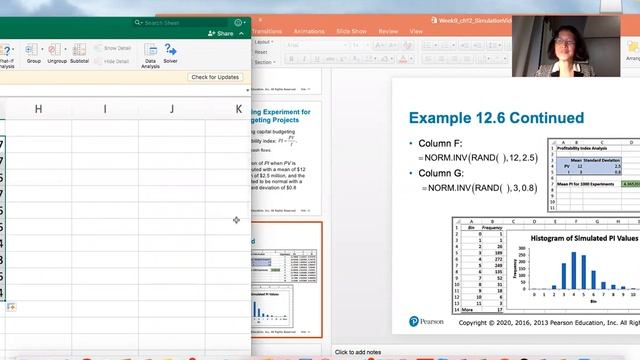The image size is (640, 360).
Task: Click 'Click to add notes' area in PowerPoint
Action: pyautogui.click(x=358, y=352)
